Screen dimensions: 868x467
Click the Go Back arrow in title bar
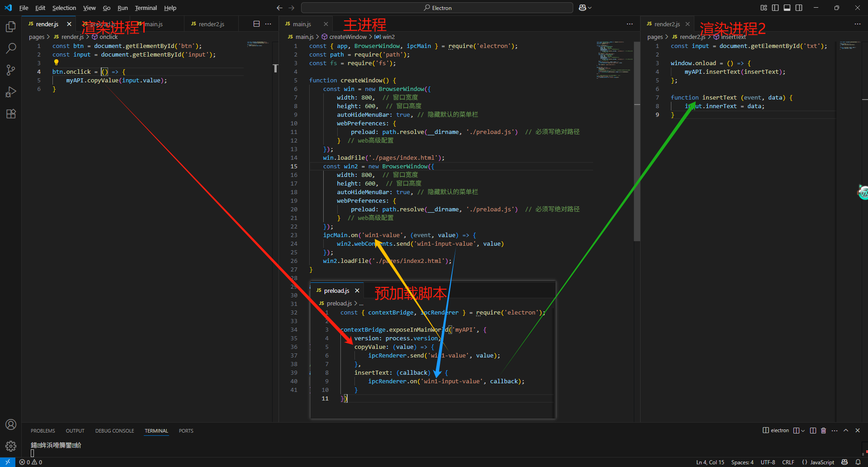pos(279,8)
